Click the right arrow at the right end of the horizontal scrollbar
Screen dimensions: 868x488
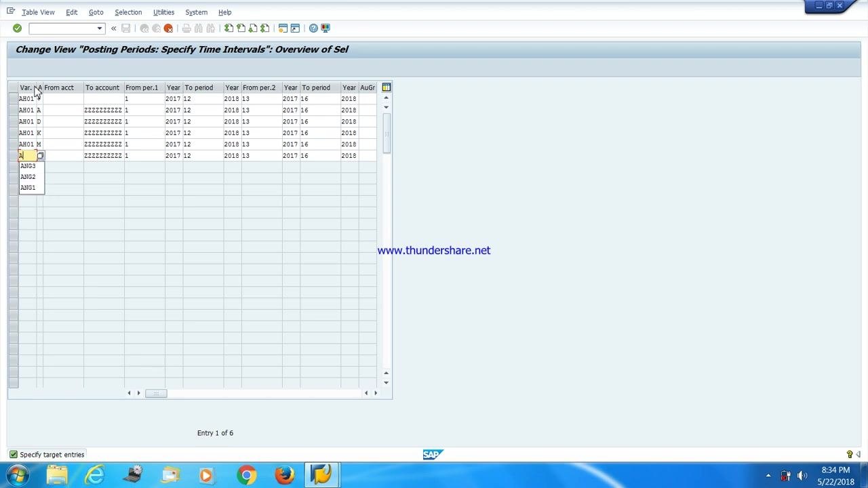pyautogui.click(x=376, y=393)
